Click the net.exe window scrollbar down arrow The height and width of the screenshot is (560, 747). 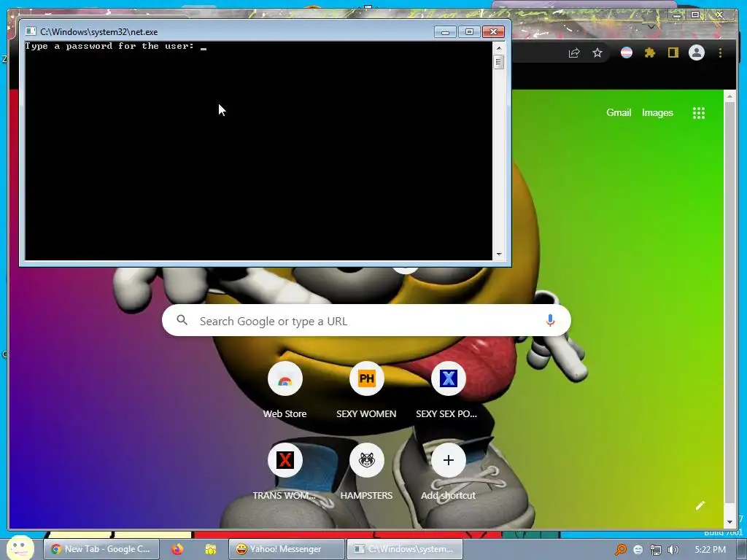point(499,254)
